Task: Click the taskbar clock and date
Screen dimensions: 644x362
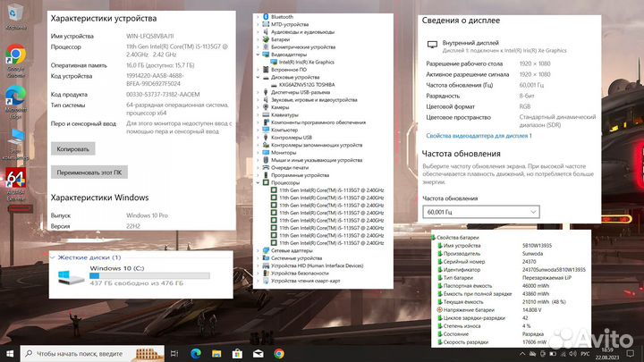Action: point(607,354)
